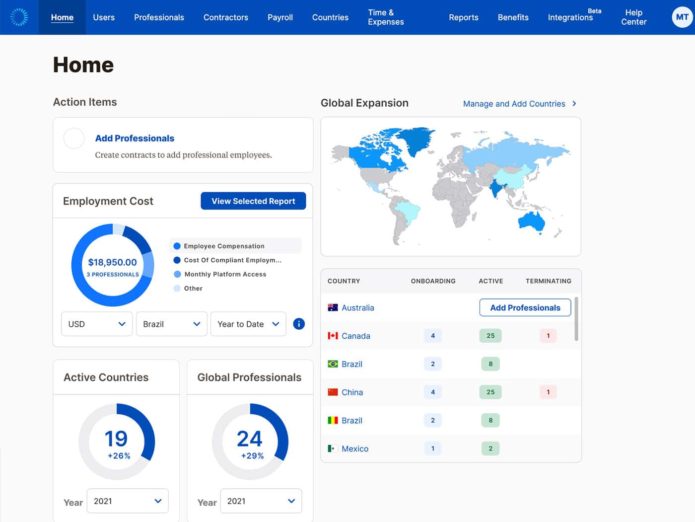Click the Employment Cost donut chart

point(112,265)
